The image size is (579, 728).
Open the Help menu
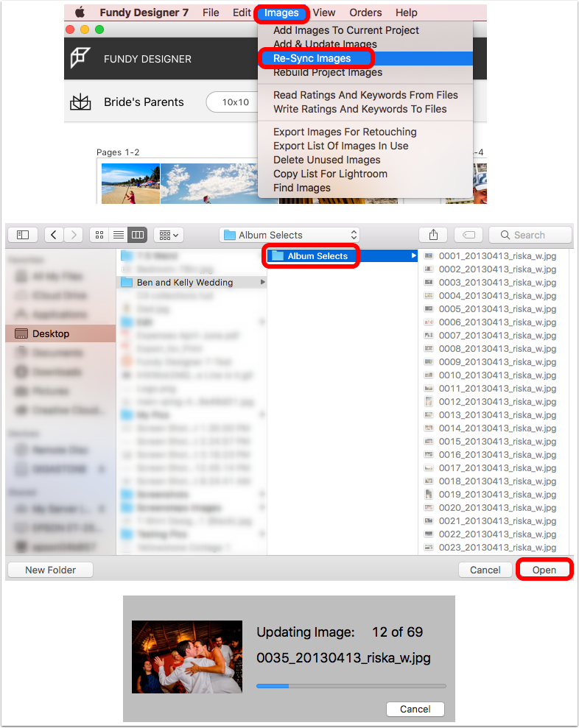pyautogui.click(x=406, y=13)
